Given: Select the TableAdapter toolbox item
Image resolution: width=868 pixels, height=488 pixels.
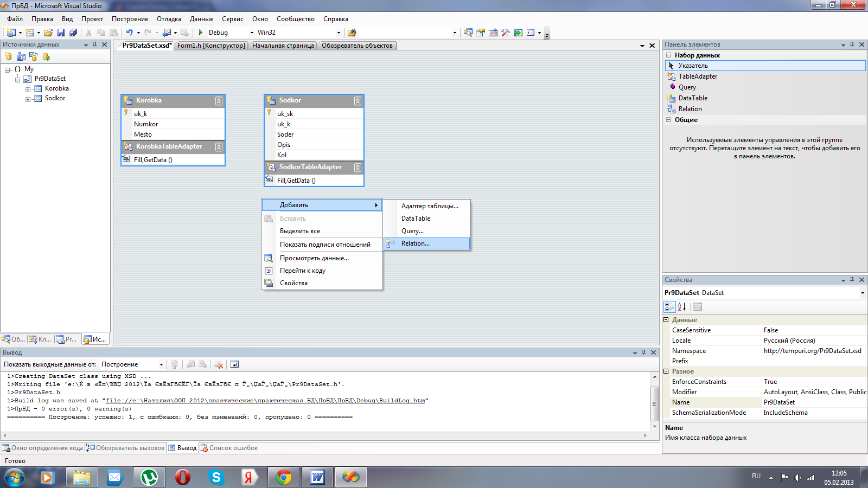Looking at the screenshot, I should tap(764, 76).
